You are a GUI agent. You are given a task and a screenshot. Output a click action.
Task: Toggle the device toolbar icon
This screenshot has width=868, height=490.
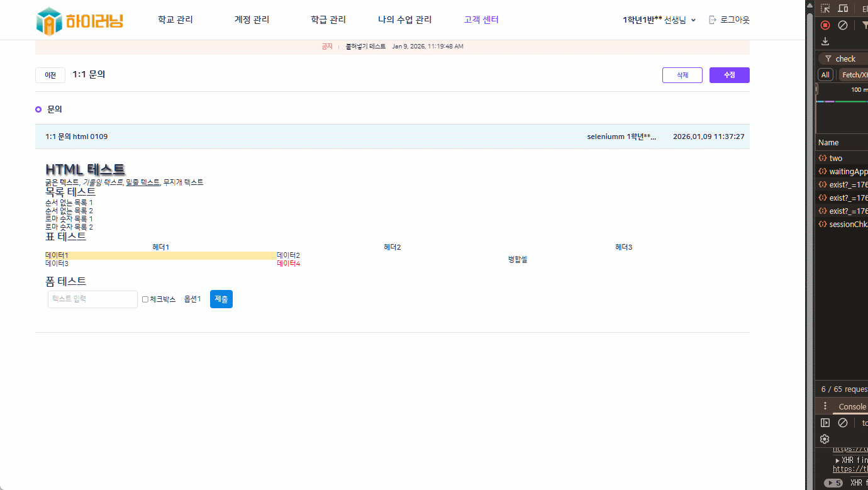[x=843, y=8]
